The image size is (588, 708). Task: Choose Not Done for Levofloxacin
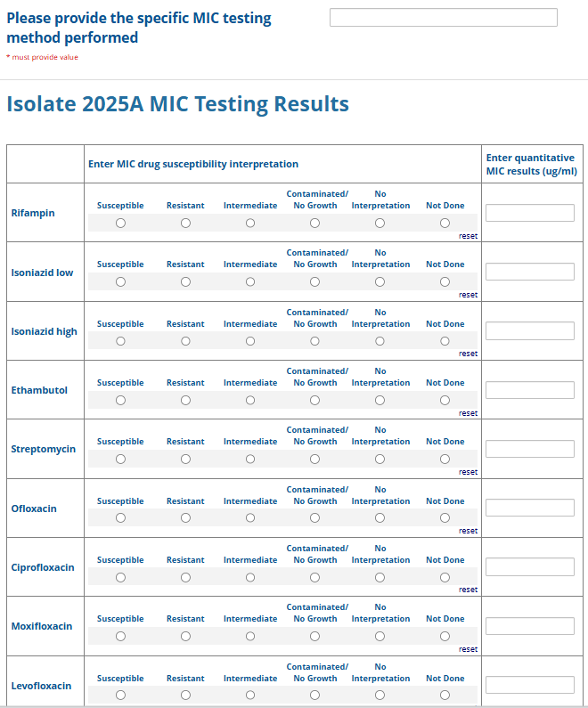click(x=445, y=696)
